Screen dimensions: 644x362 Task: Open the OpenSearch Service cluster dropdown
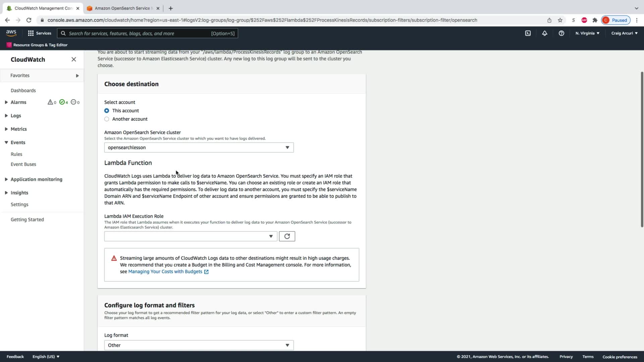(x=199, y=147)
